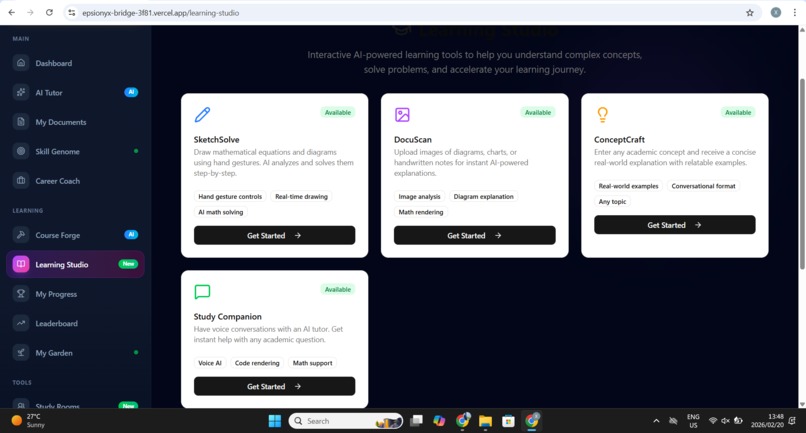Image resolution: width=806 pixels, height=433 pixels.
Task: Bookmark this page with the star icon
Action: [x=749, y=13]
